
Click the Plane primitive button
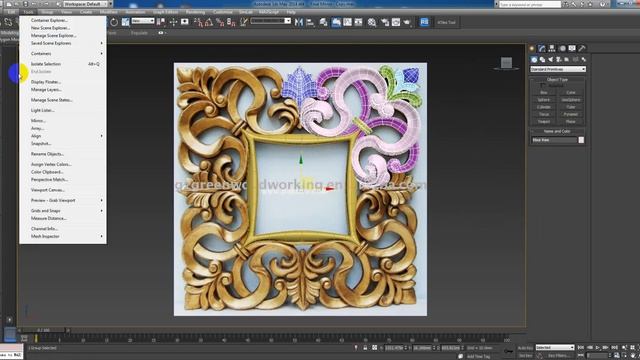pos(571,122)
